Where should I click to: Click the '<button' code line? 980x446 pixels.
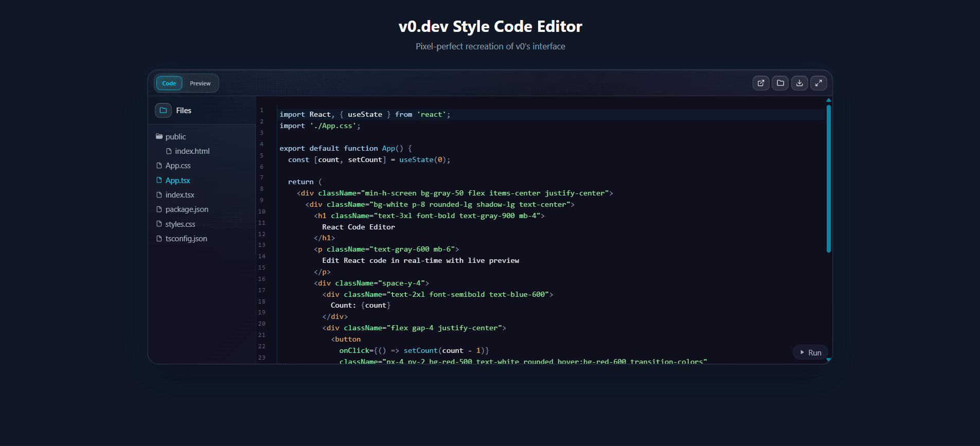(346, 339)
